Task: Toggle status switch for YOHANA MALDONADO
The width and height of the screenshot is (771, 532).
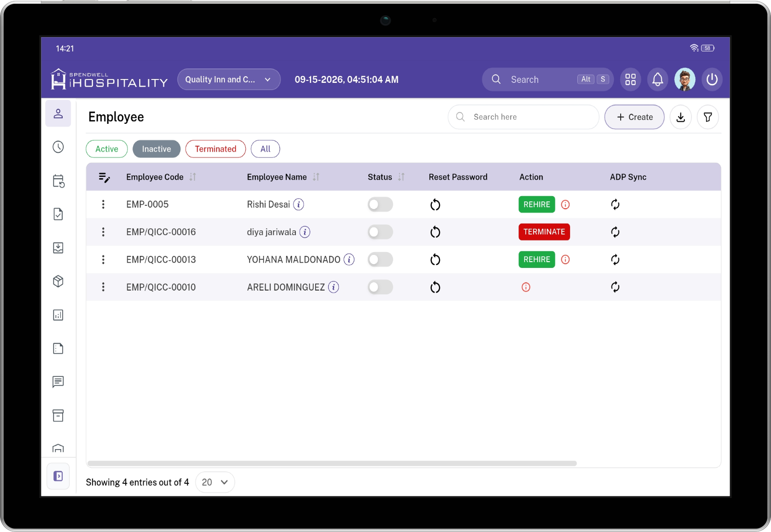Action: coord(380,260)
